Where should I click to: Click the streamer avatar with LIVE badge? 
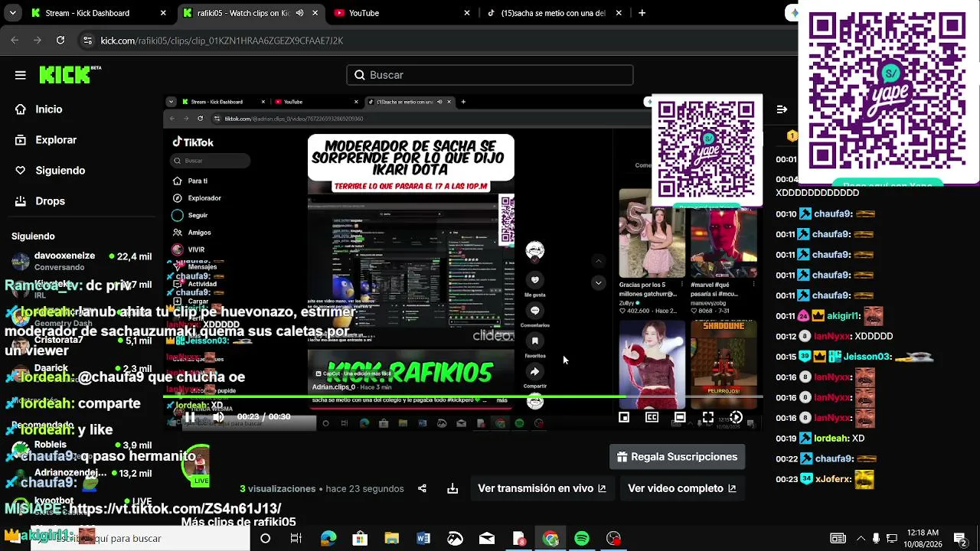tap(198, 464)
